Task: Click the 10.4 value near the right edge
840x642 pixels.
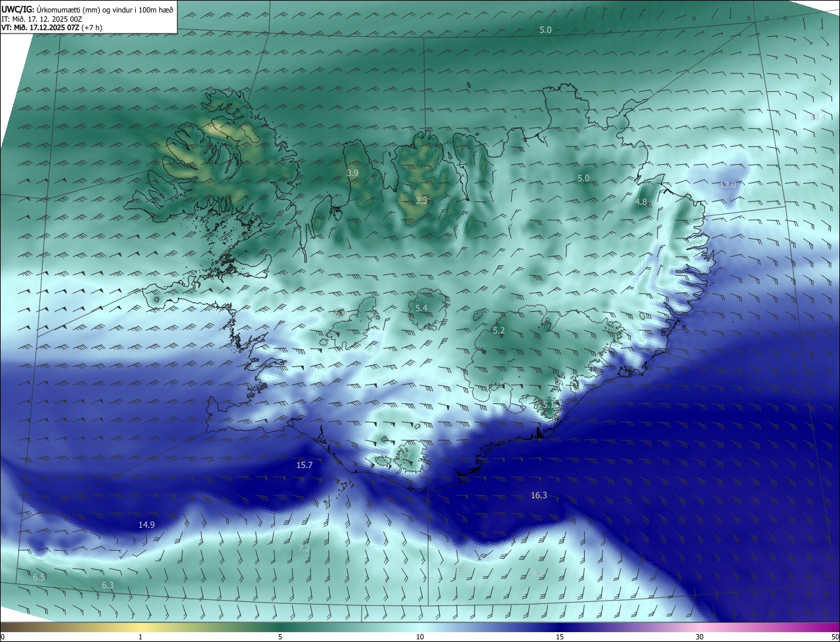Action: click(818, 118)
